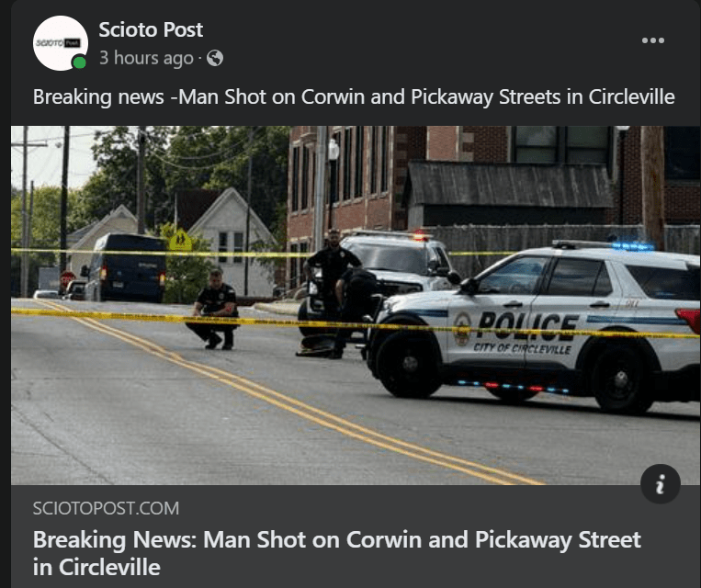
Task: Open the article photo of the police scene
Action: [356, 305]
